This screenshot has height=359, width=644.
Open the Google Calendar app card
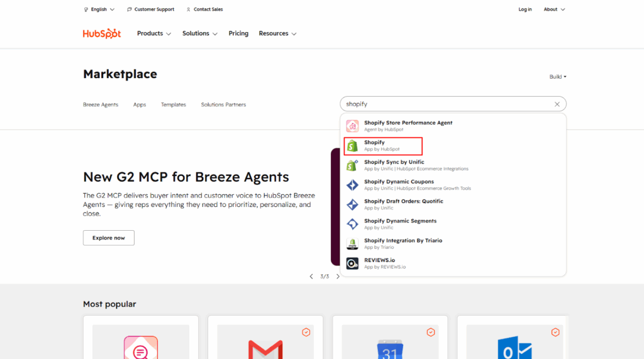[389, 340]
